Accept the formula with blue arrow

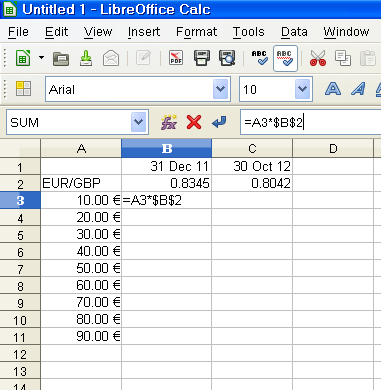click(219, 122)
